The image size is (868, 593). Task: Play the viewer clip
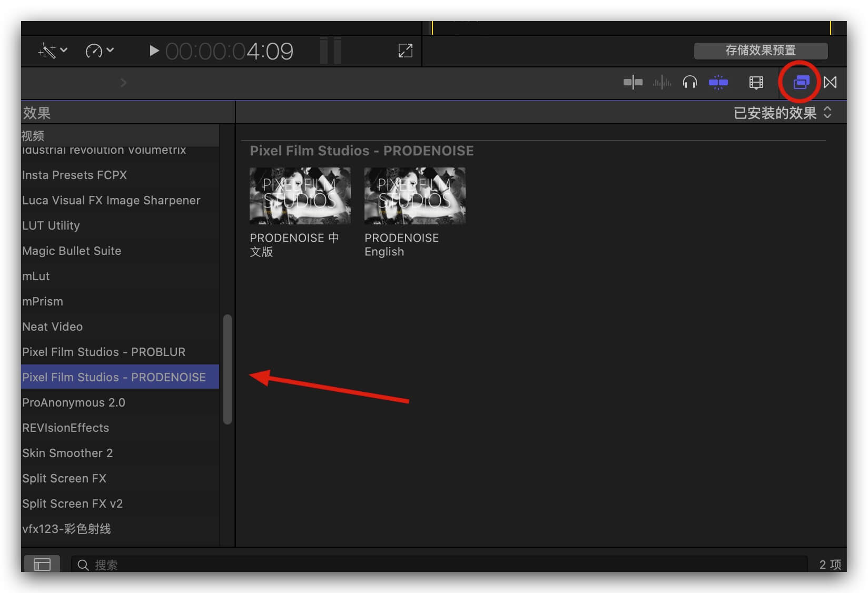coord(154,51)
